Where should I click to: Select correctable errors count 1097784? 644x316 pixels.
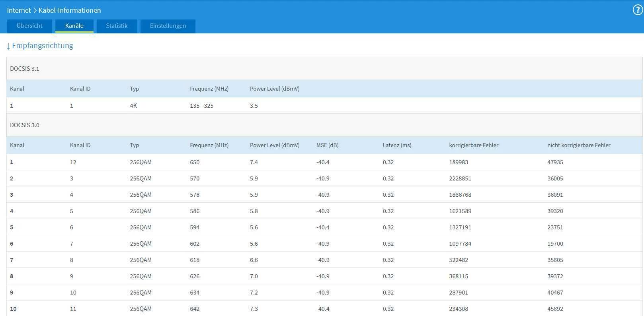(x=460, y=244)
